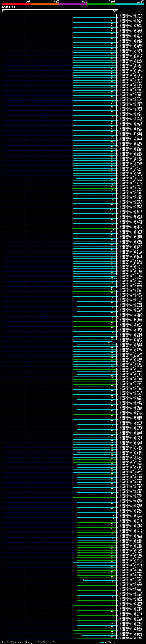
Task: Open hit UniRef100_Q8H946
Action: (131, 17)
